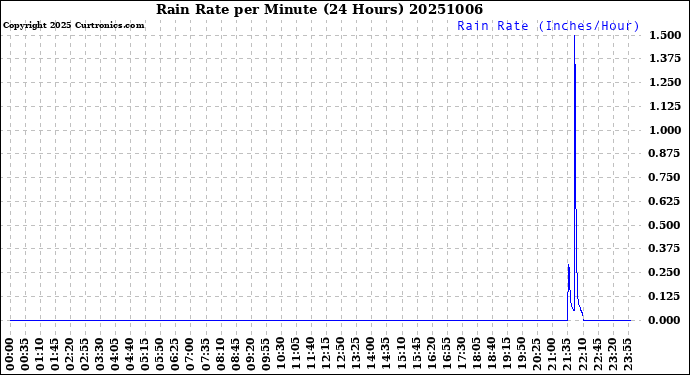Click the 08:10 time label
The image size is (690, 375).
coord(220,355)
